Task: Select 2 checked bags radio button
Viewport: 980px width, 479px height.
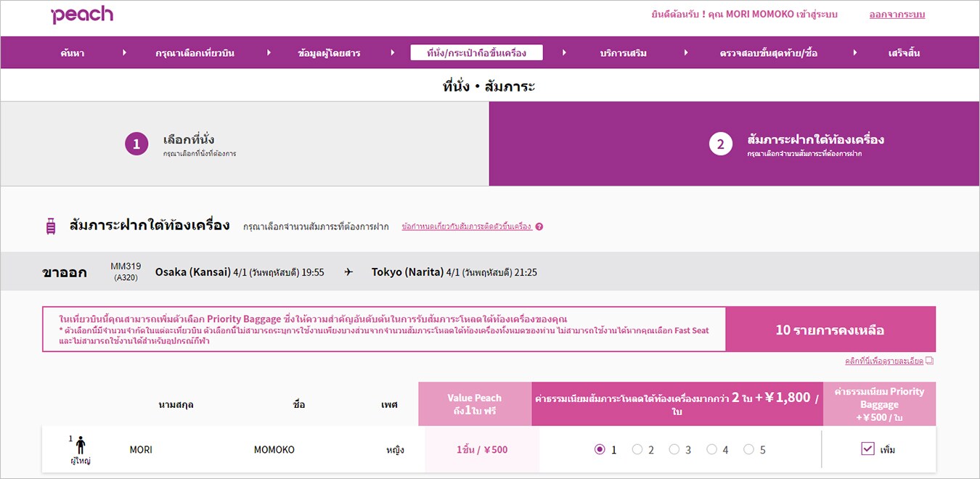Action: point(637,449)
